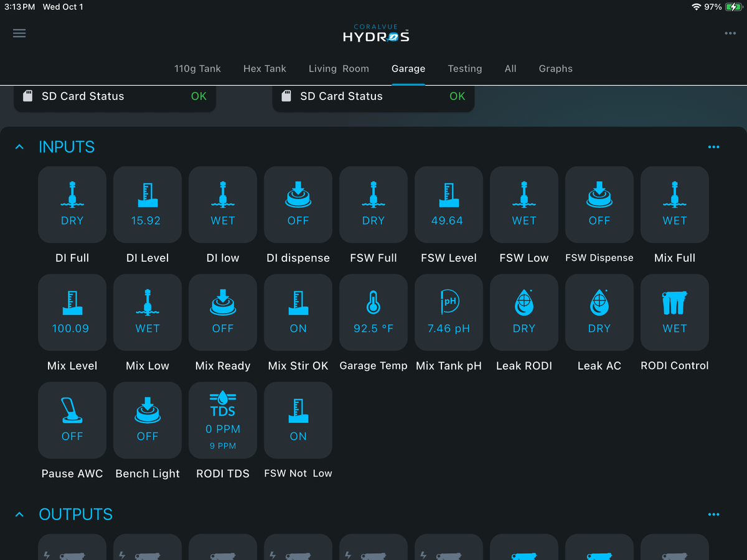Viewport: 747px width, 560px height.
Task: Switch to the Living Room tab
Action: [339, 68]
